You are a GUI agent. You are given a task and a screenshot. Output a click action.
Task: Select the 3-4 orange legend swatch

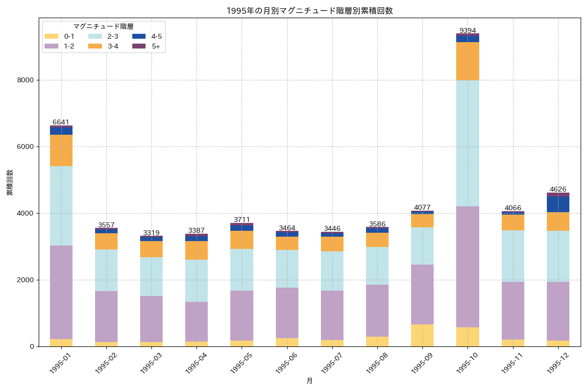tap(95, 46)
